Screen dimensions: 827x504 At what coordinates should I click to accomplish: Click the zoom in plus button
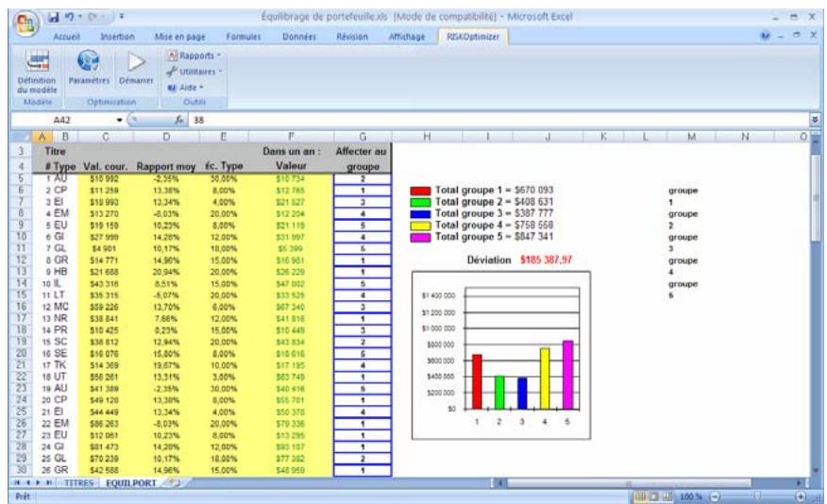tap(802, 496)
